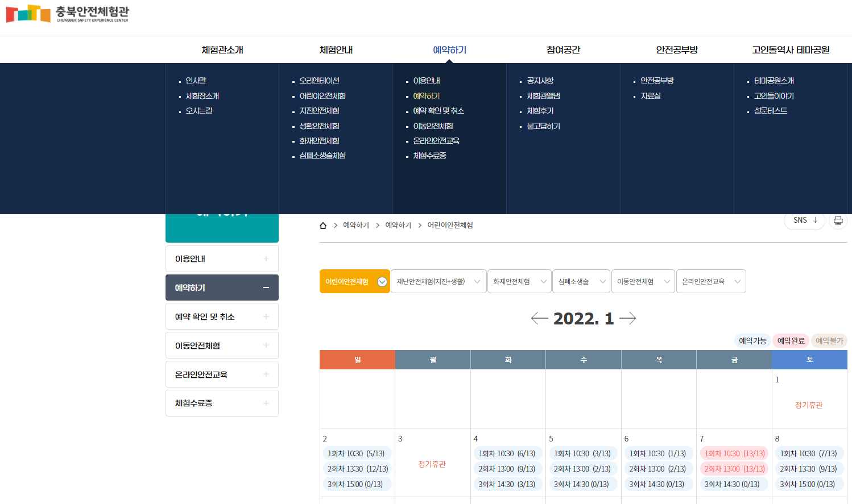Open 예약하기 top menu
The image size is (852, 504).
click(450, 50)
